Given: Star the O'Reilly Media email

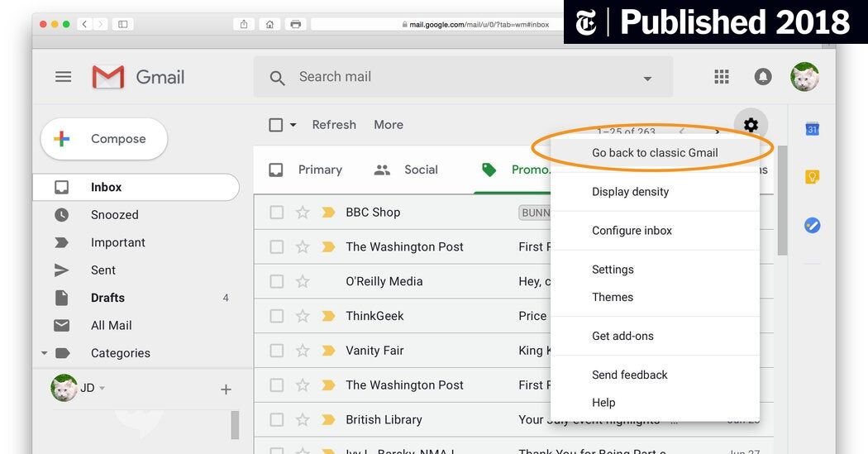Looking at the screenshot, I should point(303,281).
